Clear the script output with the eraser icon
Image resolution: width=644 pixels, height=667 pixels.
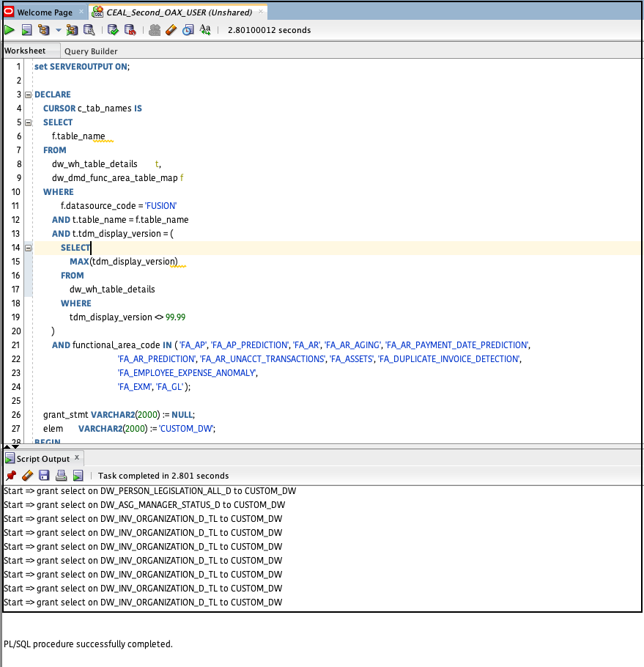coord(27,476)
